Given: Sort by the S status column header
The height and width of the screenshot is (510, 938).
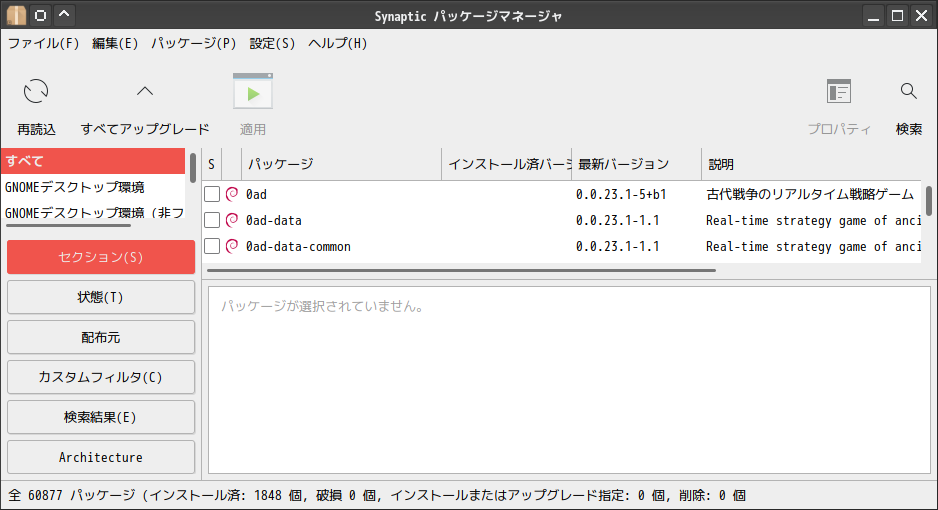Looking at the screenshot, I should point(212,164).
